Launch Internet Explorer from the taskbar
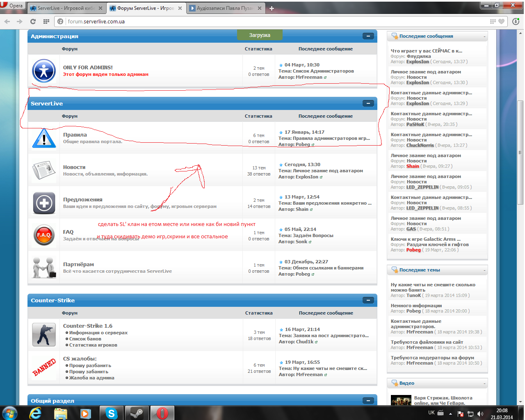 click(36, 413)
